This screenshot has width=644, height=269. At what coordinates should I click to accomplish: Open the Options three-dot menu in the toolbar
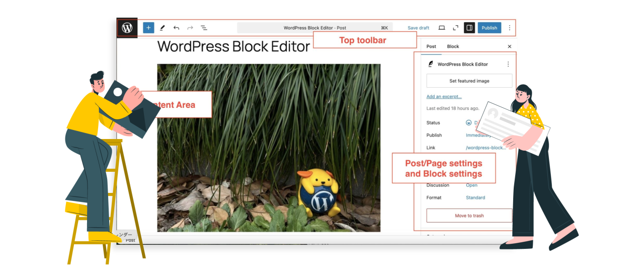pyautogui.click(x=509, y=28)
